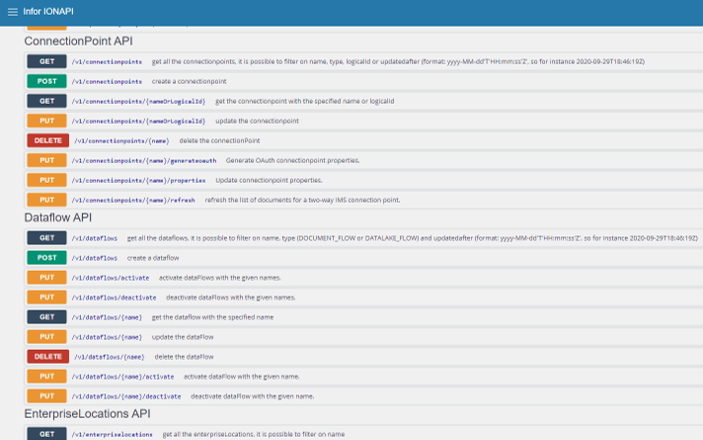Click POST button for /v1/connectionpoints
This screenshot has height=440, width=703.
click(47, 81)
